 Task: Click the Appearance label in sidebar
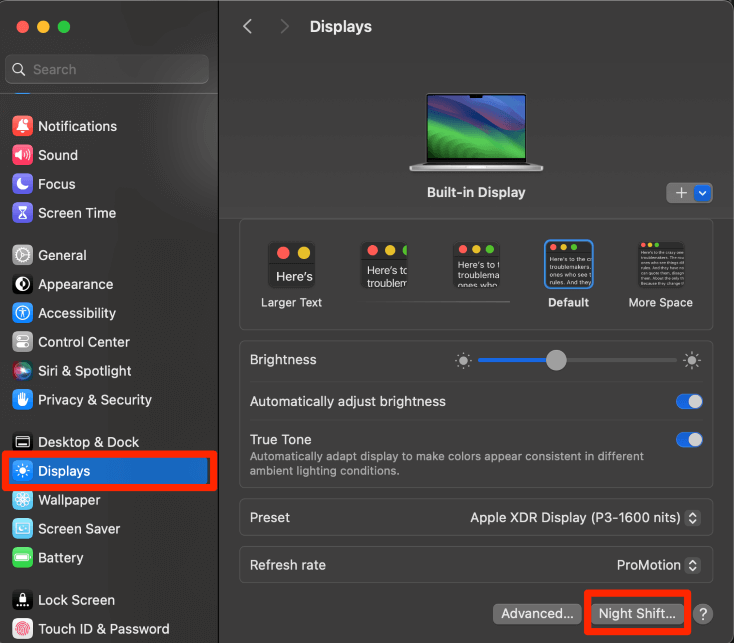tap(76, 285)
